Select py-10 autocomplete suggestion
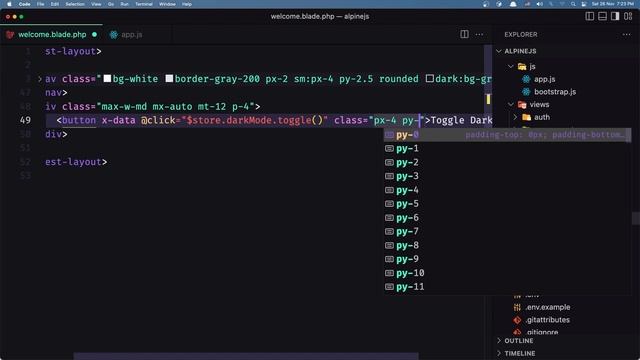This screenshot has width=640, height=360. (x=507, y=273)
